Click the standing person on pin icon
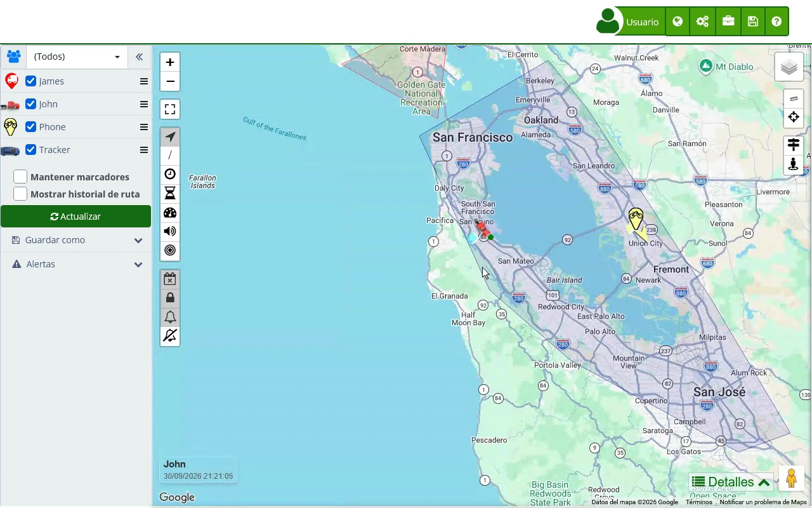Viewport: 812px width, 508px height. pyautogui.click(x=794, y=164)
